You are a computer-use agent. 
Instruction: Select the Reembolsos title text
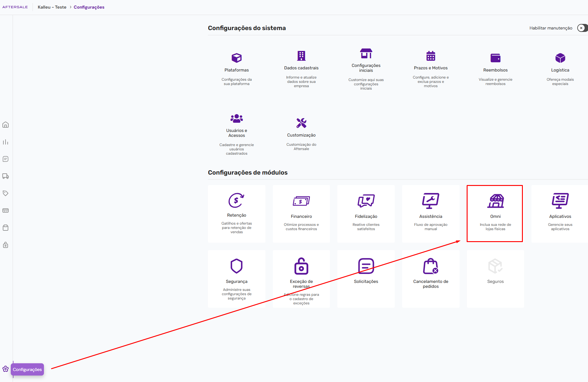pos(496,70)
